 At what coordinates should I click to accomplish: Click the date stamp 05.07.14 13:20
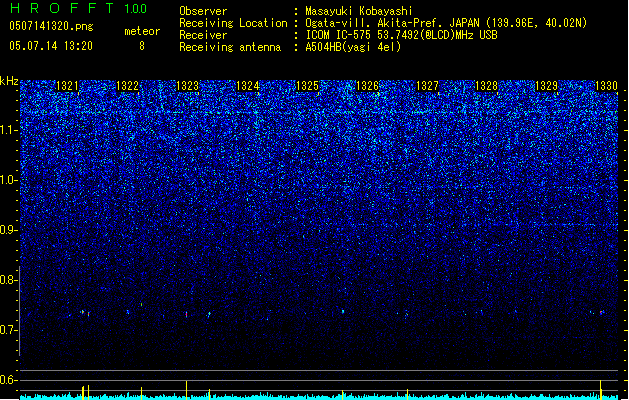point(51,46)
